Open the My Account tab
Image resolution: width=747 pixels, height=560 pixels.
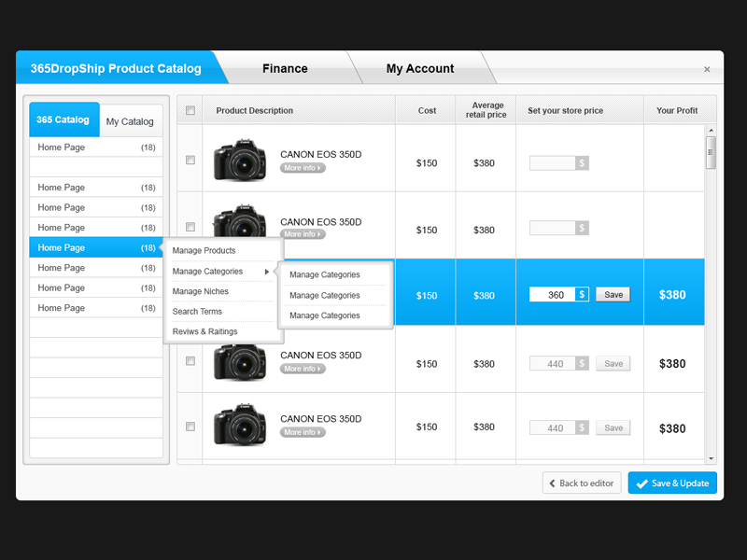tap(420, 68)
